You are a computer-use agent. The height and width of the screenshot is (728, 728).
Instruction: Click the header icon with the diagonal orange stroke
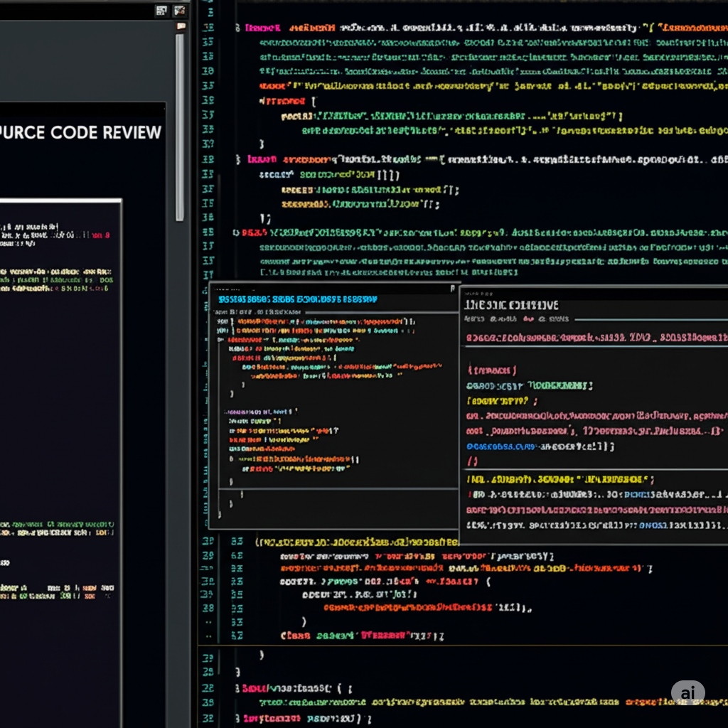click(179, 11)
